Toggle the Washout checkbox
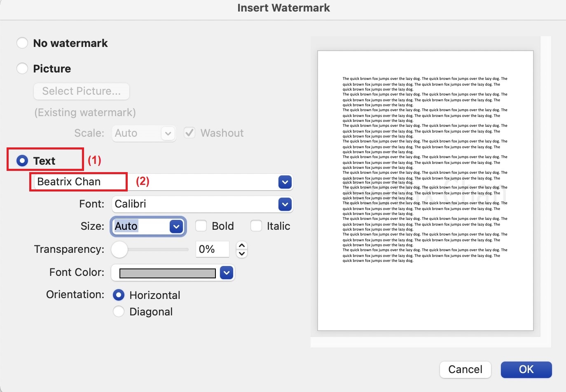 point(189,133)
